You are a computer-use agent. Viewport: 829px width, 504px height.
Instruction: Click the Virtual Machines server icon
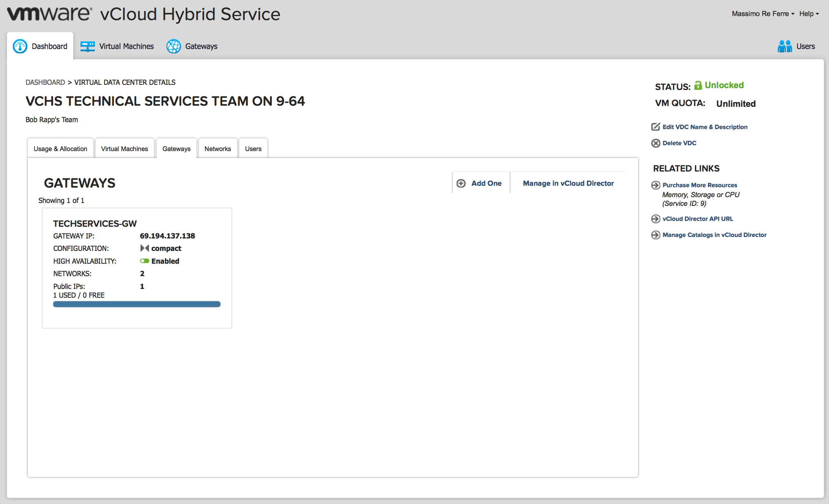[87, 46]
